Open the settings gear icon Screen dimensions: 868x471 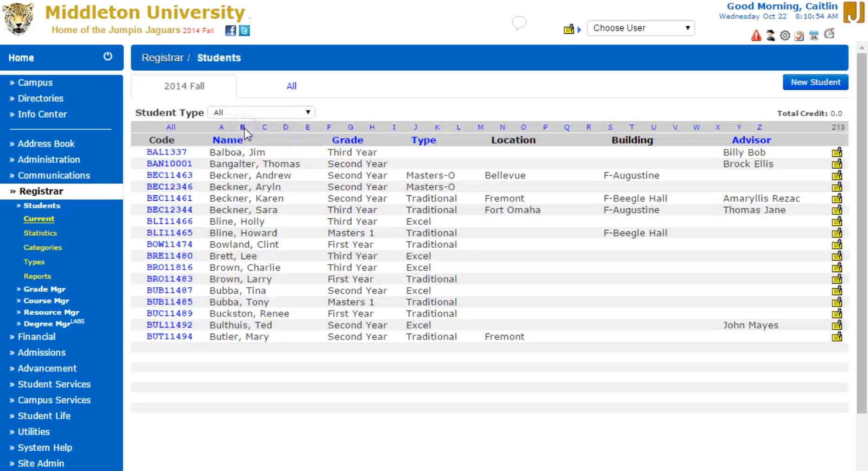pos(784,36)
